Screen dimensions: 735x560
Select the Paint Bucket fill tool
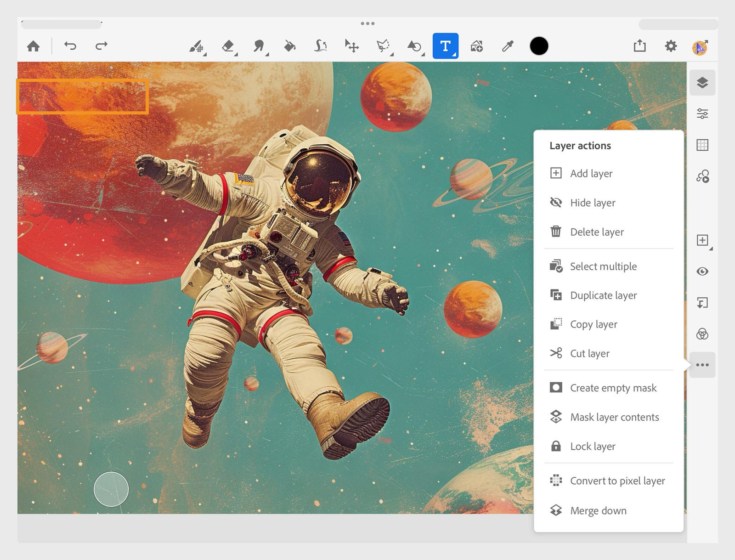[289, 46]
